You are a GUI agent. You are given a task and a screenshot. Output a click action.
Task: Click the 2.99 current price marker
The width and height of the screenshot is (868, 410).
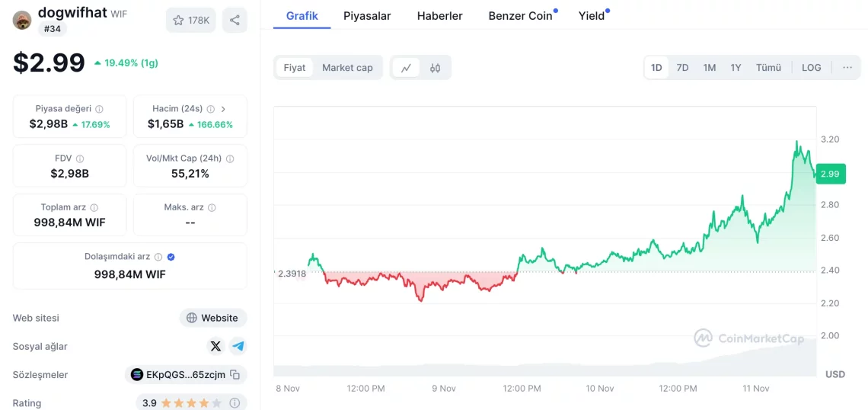tap(830, 174)
